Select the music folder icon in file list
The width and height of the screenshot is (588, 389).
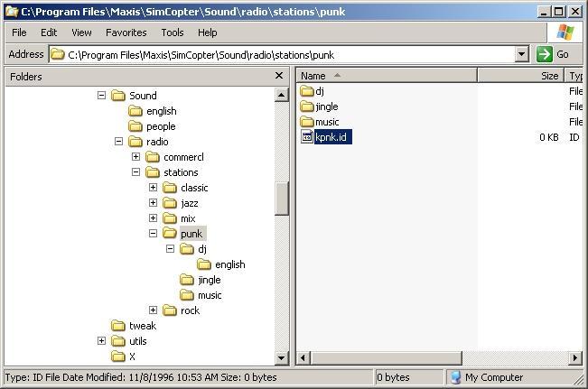point(307,122)
